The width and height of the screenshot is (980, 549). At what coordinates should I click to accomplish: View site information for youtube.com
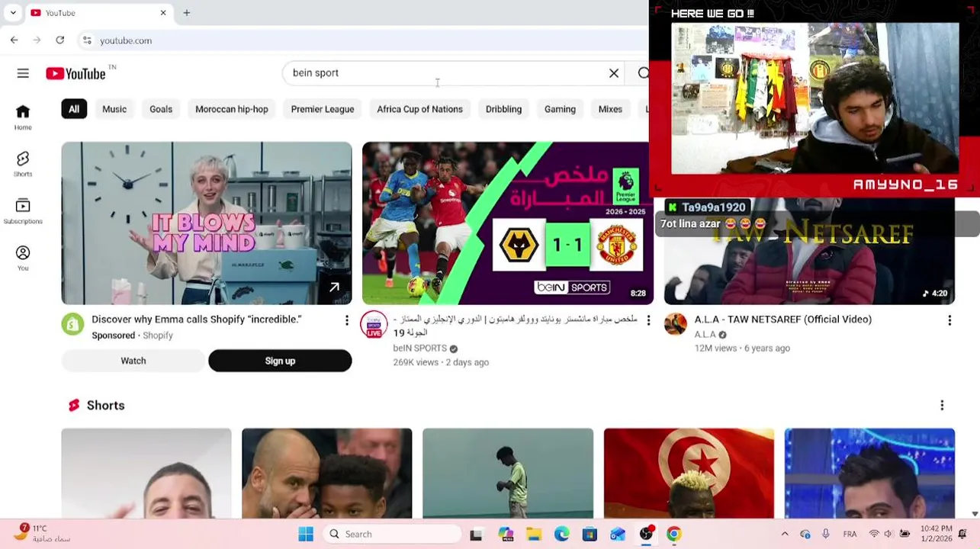[x=87, y=40]
